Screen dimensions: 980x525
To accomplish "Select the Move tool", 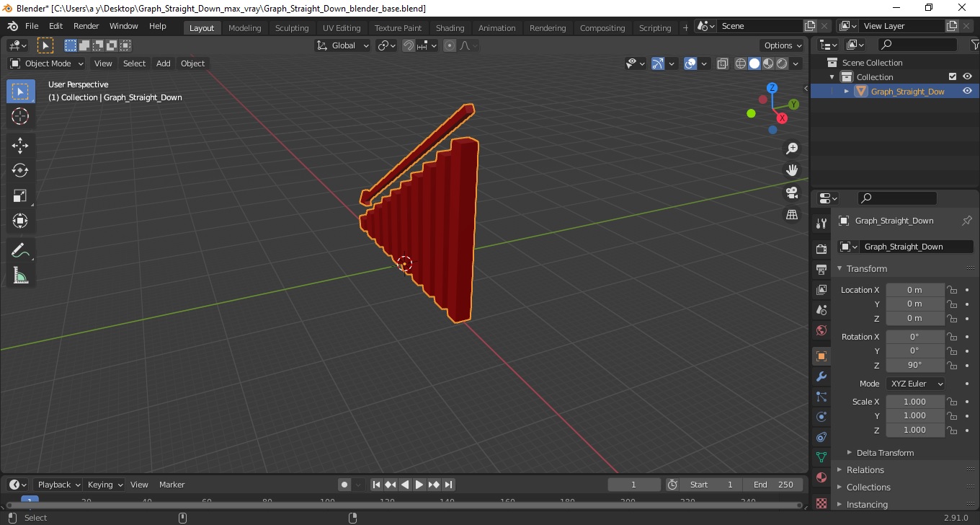I will point(20,146).
